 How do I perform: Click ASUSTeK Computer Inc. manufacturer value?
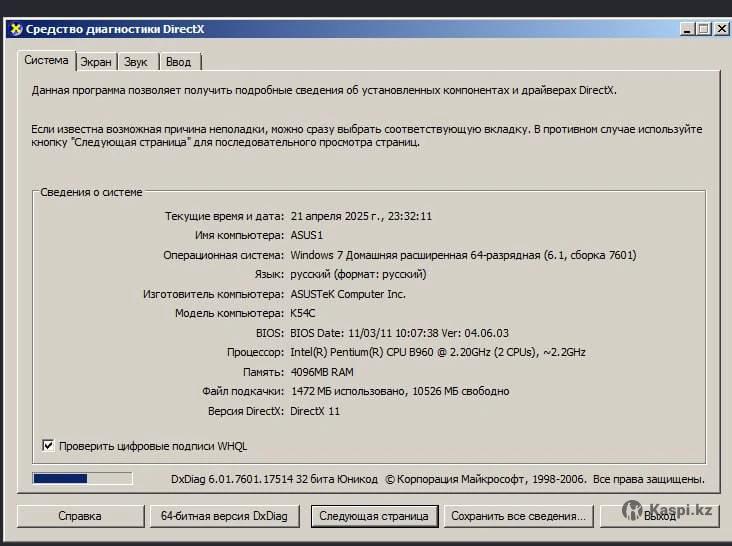pos(348,294)
